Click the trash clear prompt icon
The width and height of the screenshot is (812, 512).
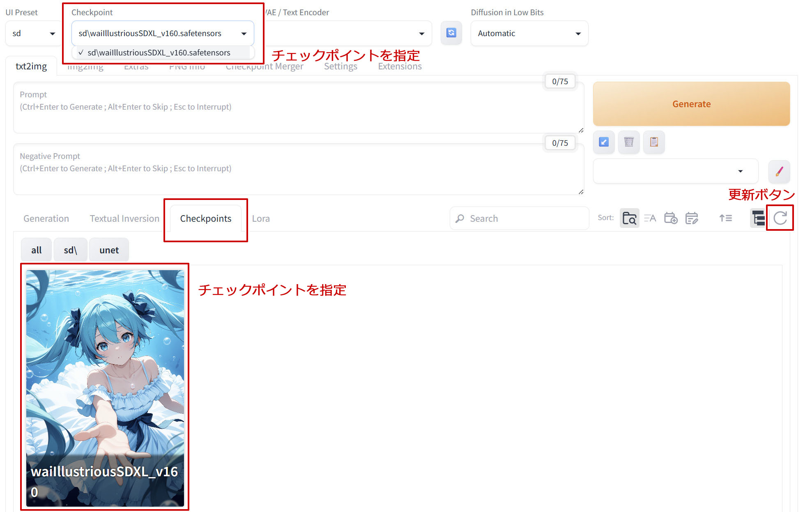pos(628,142)
